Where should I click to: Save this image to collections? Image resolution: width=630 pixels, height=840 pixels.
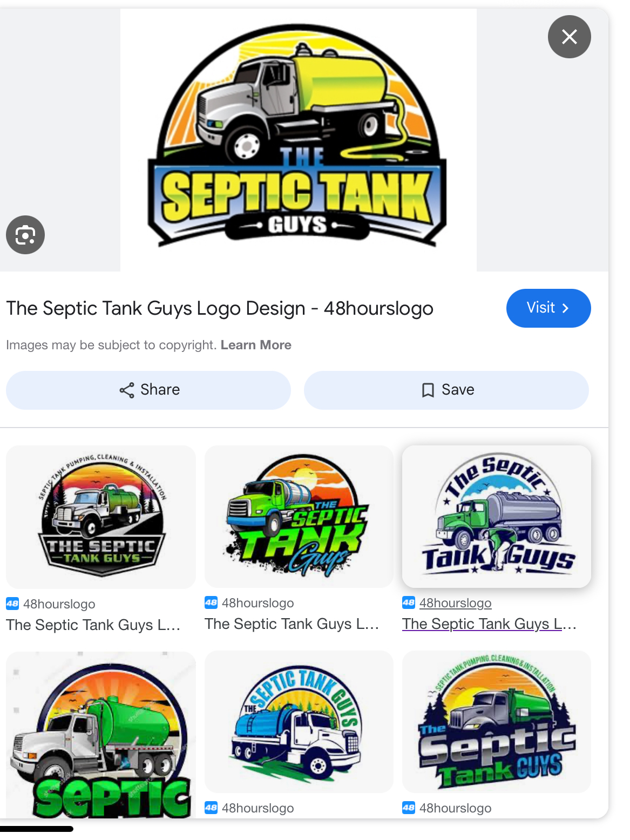446,390
